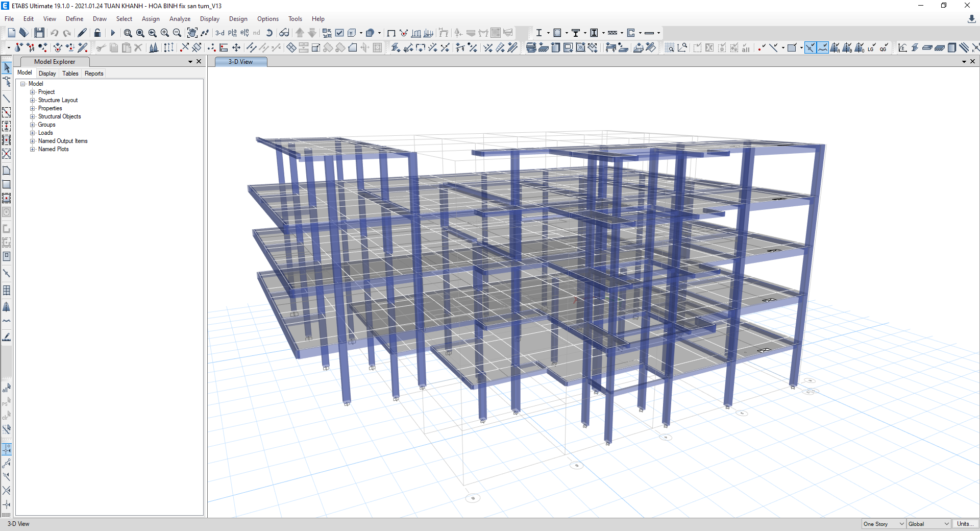Switch to Plan view icon
This screenshot has height=531, width=980.
[x=233, y=33]
